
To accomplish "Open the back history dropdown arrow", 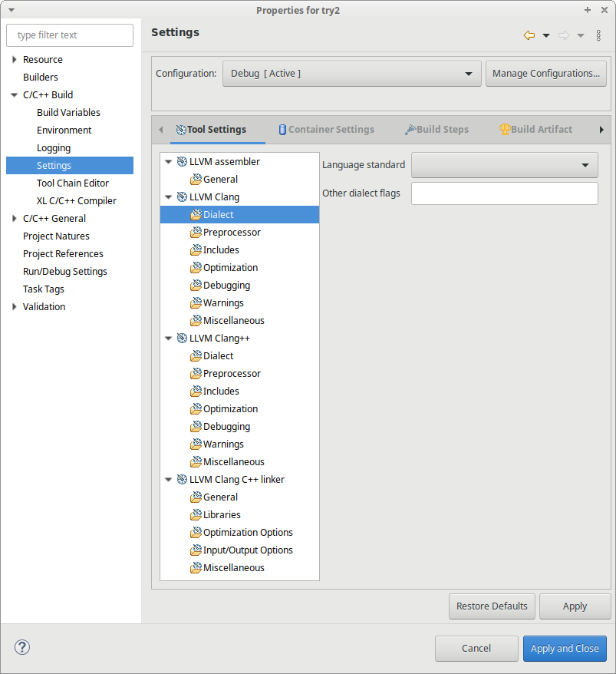I will pyautogui.click(x=546, y=35).
